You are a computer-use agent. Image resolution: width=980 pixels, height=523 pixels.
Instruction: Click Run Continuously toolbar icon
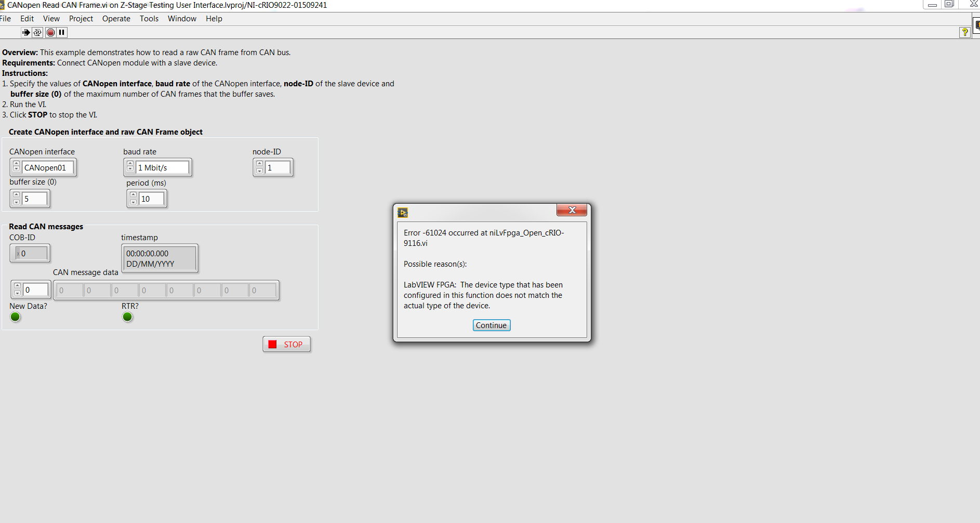click(37, 32)
